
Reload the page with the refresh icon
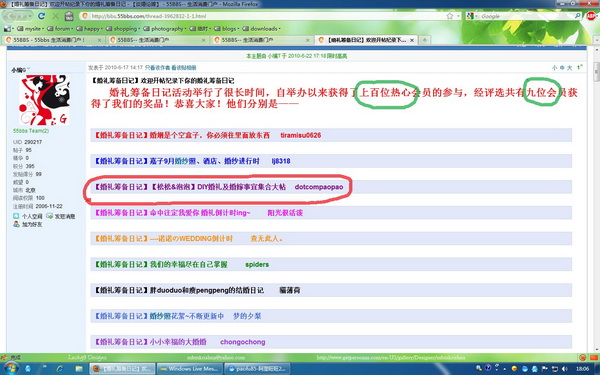[x=41, y=16]
